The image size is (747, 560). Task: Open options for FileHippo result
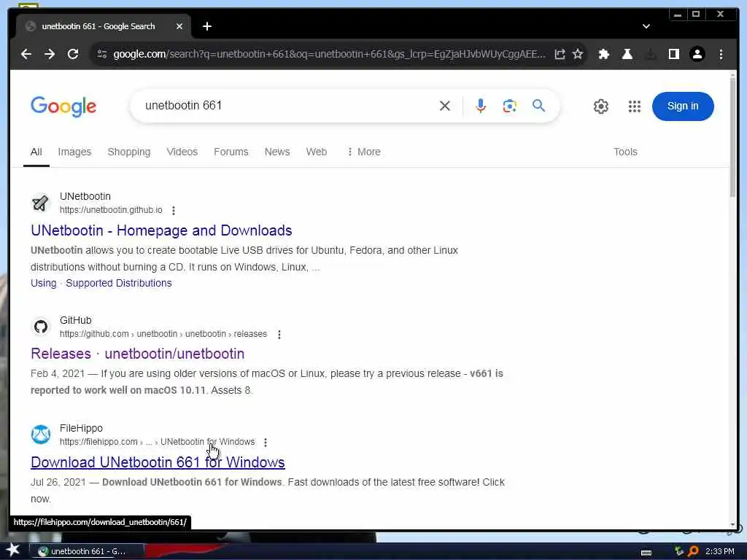pos(266,443)
